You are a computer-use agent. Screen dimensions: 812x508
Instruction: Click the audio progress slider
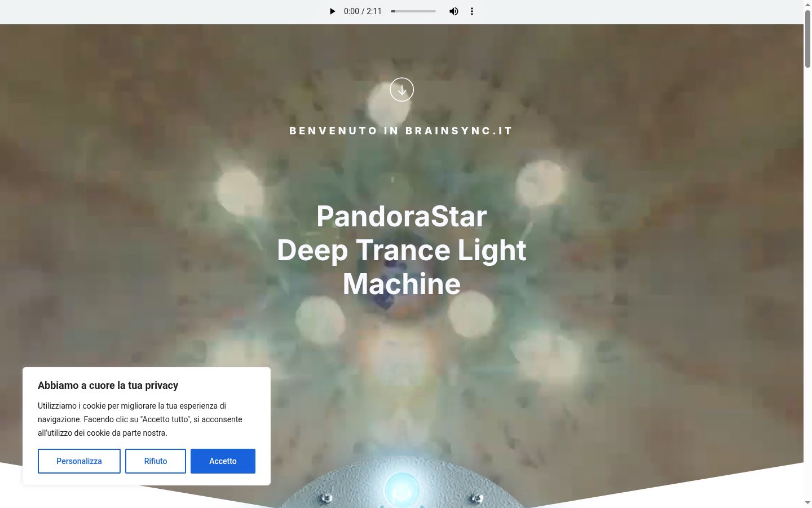click(x=413, y=11)
